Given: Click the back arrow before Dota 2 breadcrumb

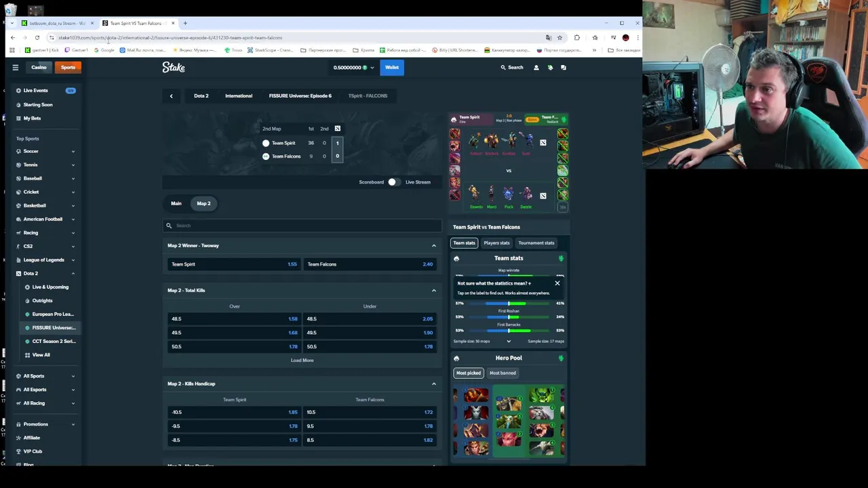Looking at the screenshot, I should (x=171, y=96).
